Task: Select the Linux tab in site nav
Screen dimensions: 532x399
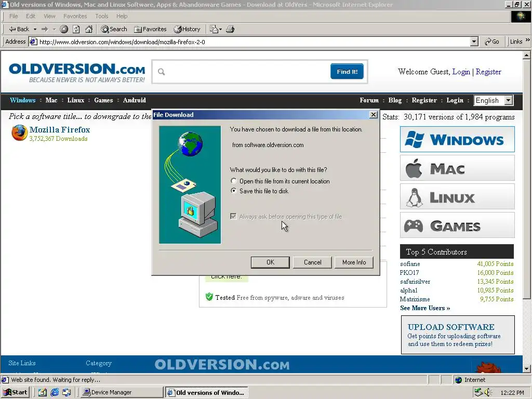Action: [76, 100]
